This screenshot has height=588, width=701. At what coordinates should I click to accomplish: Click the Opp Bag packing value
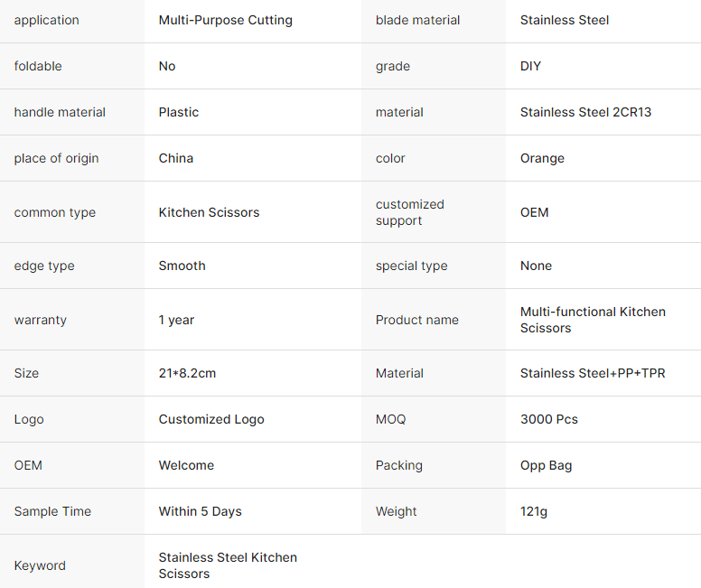546,465
